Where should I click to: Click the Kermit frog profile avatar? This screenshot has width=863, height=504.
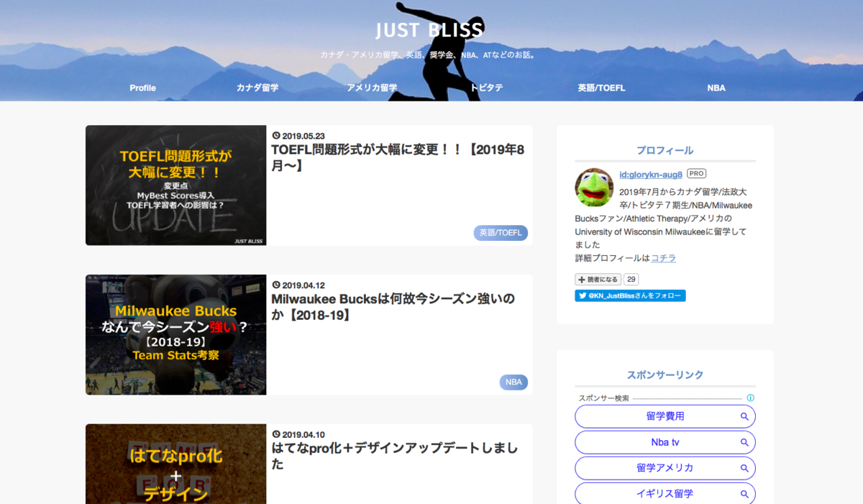[x=594, y=188]
